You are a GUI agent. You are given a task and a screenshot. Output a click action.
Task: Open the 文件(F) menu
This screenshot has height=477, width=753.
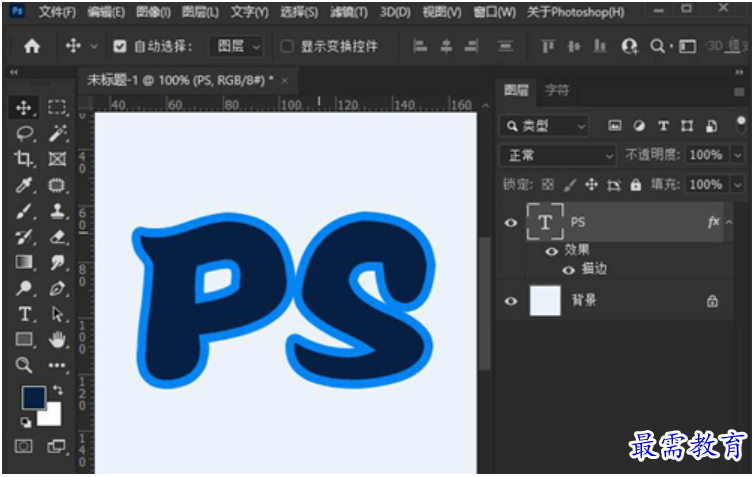click(57, 12)
